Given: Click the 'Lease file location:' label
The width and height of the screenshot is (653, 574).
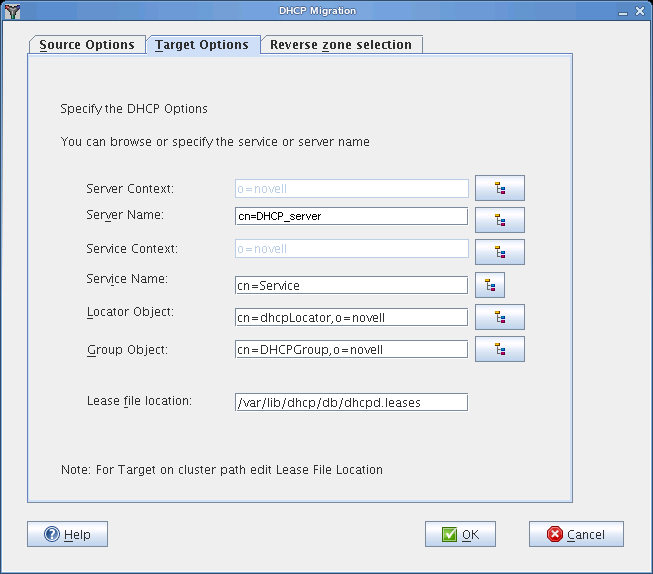Looking at the screenshot, I should pyautogui.click(x=140, y=401).
